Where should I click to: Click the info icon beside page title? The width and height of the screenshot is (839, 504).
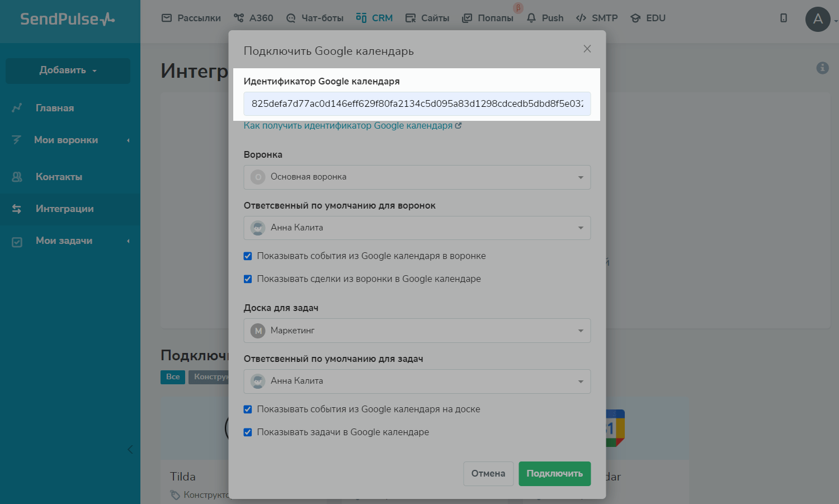coord(822,68)
